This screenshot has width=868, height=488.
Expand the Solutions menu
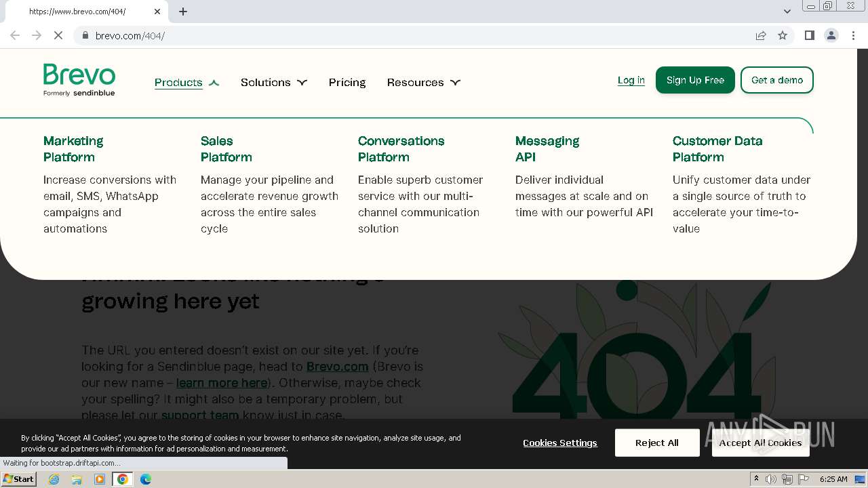pos(274,83)
